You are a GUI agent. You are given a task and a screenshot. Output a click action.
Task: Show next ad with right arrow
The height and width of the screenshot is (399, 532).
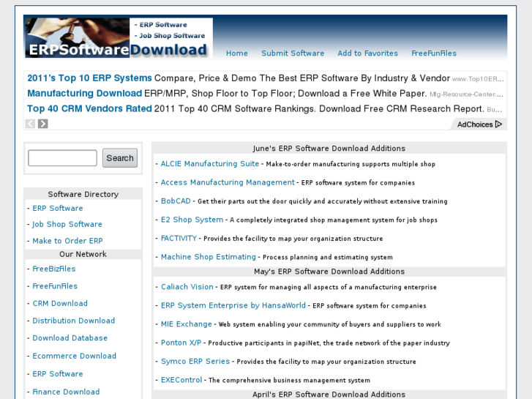point(42,124)
